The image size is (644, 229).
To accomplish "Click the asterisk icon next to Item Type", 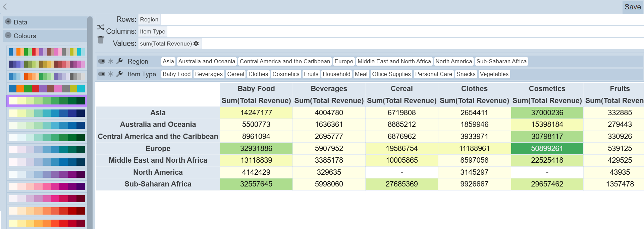I will click(x=111, y=74).
